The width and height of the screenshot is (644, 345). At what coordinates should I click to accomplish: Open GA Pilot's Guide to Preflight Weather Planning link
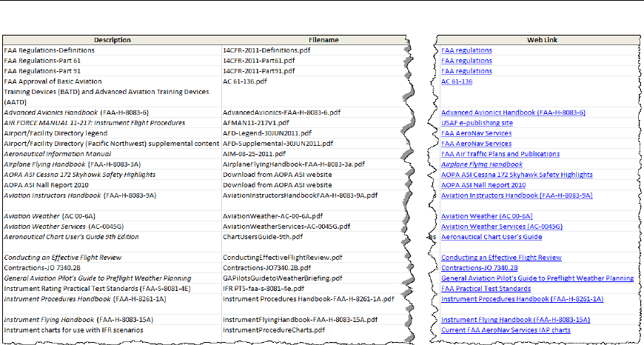tap(537, 278)
